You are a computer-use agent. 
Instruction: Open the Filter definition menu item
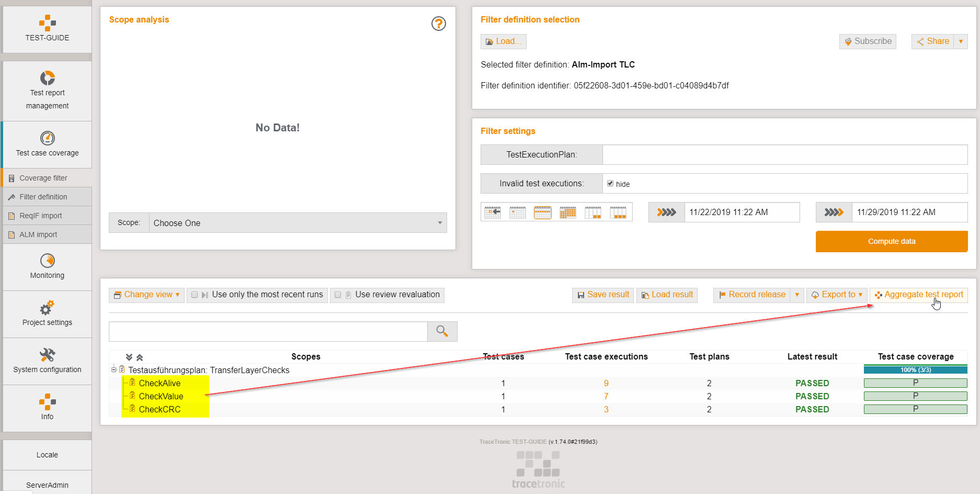43,197
